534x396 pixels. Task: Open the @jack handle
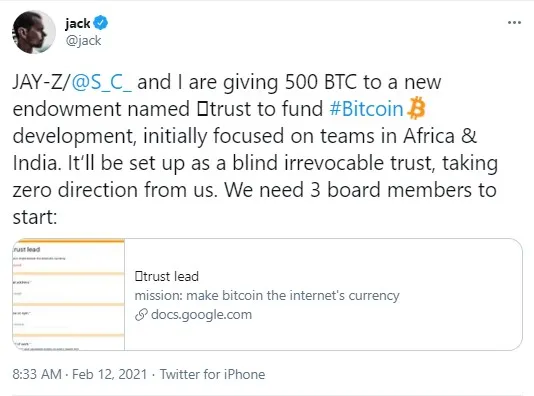(x=83, y=41)
